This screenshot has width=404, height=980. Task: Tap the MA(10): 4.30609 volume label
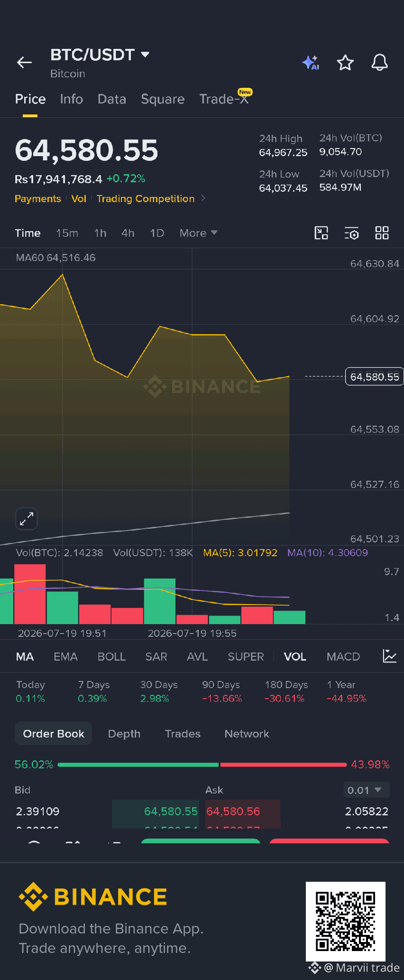coord(328,552)
